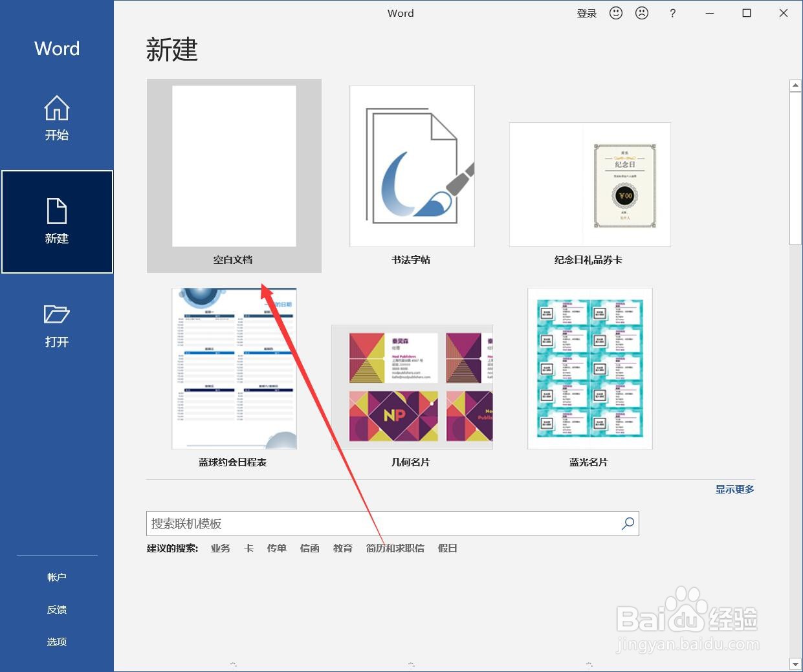Open 选项 options
The image size is (803, 672).
click(x=57, y=642)
